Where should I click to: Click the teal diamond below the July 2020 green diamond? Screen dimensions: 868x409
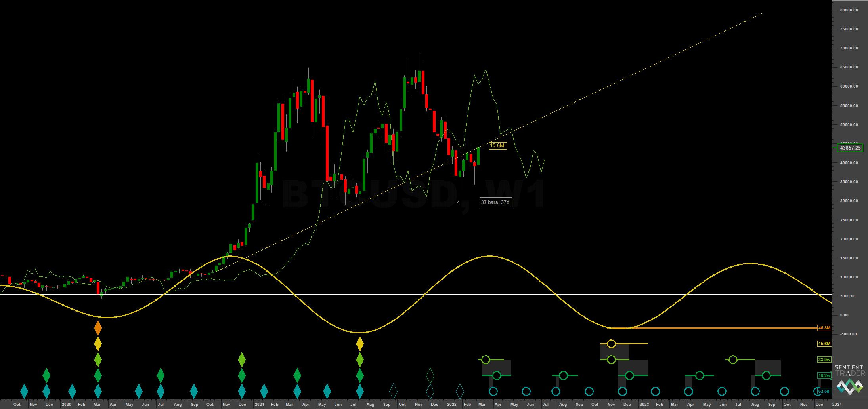tap(161, 391)
